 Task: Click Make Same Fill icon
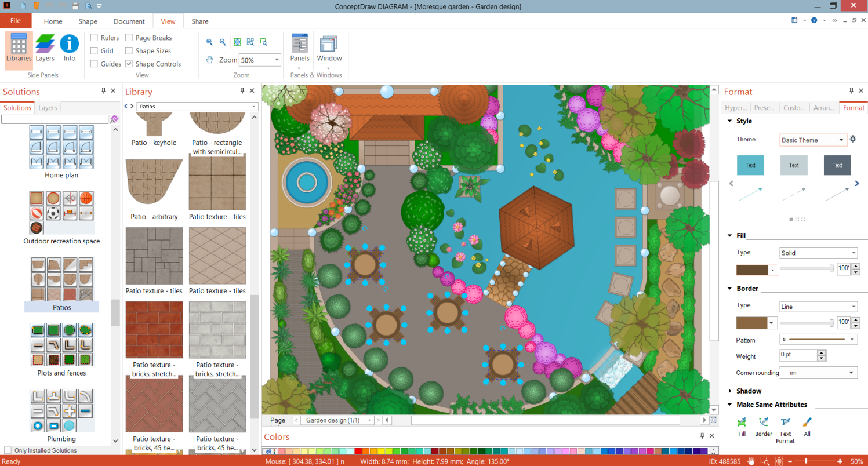742,426
